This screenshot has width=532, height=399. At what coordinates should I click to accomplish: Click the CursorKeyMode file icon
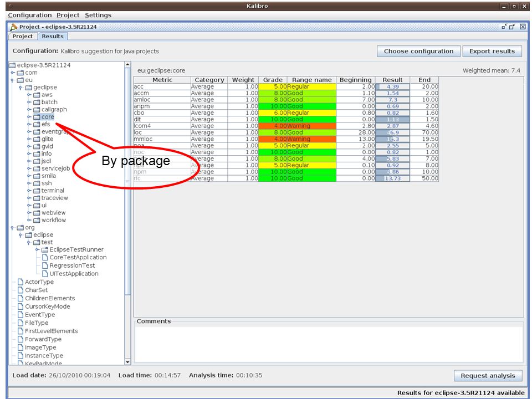click(21, 306)
